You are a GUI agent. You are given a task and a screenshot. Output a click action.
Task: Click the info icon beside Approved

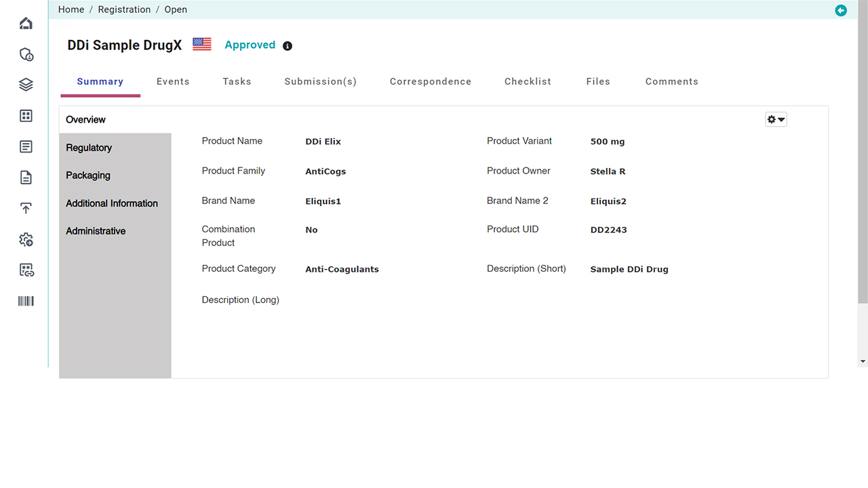point(288,46)
